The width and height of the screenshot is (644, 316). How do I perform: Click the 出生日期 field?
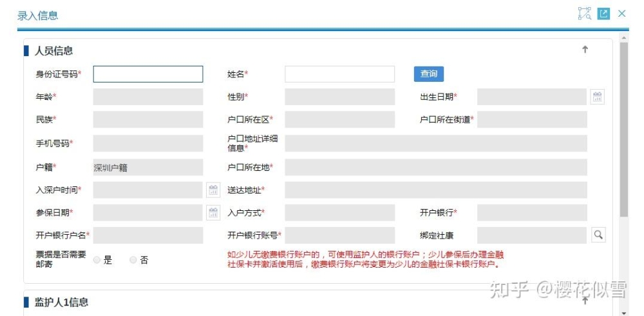[x=532, y=97]
